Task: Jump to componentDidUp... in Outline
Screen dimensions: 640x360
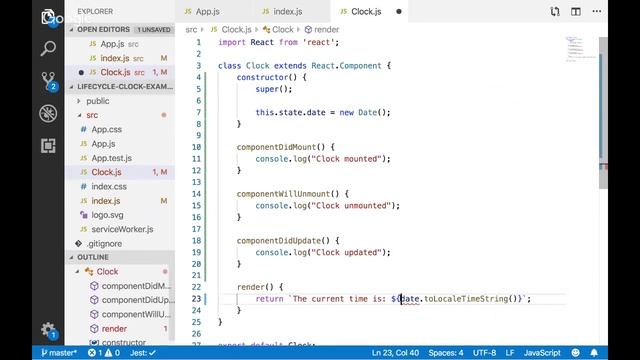Action: click(x=138, y=300)
